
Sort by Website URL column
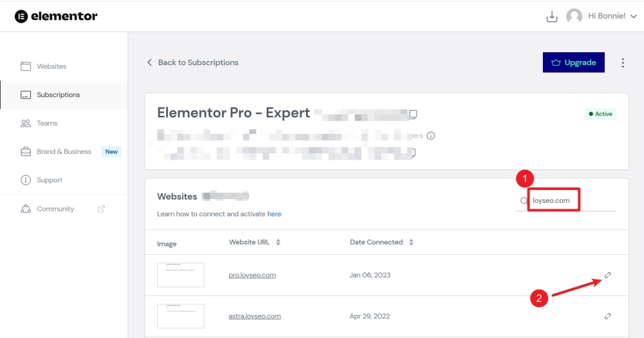point(254,242)
